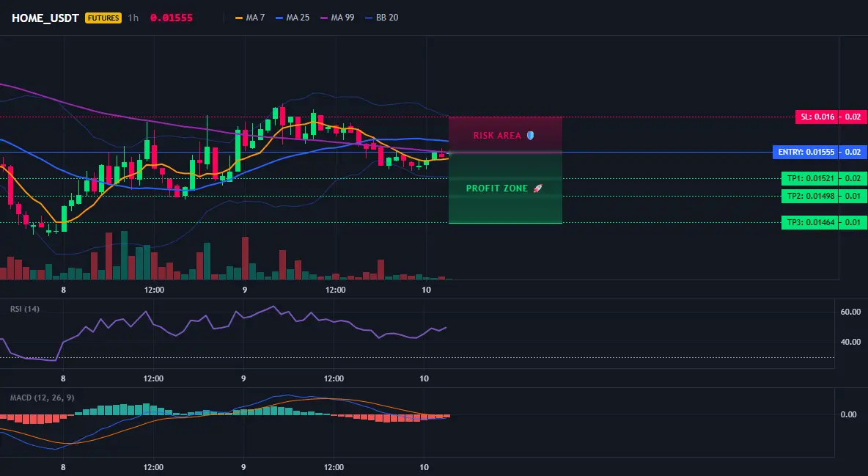Click the 60.00 RSI axis value
This screenshot has height=476, width=868.
point(850,312)
